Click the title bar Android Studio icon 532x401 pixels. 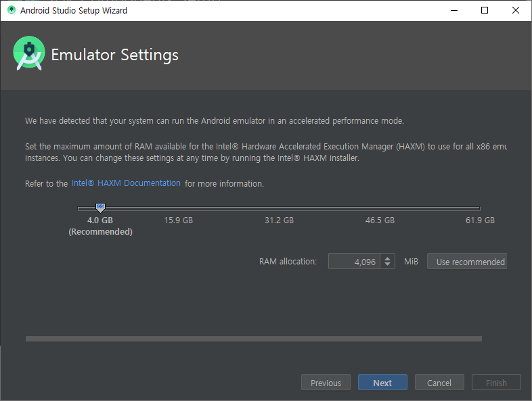click(x=12, y=10)
